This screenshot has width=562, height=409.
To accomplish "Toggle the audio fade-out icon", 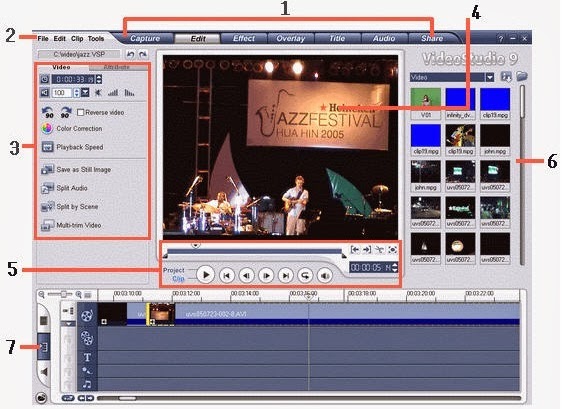I will [x=129, y=93].
